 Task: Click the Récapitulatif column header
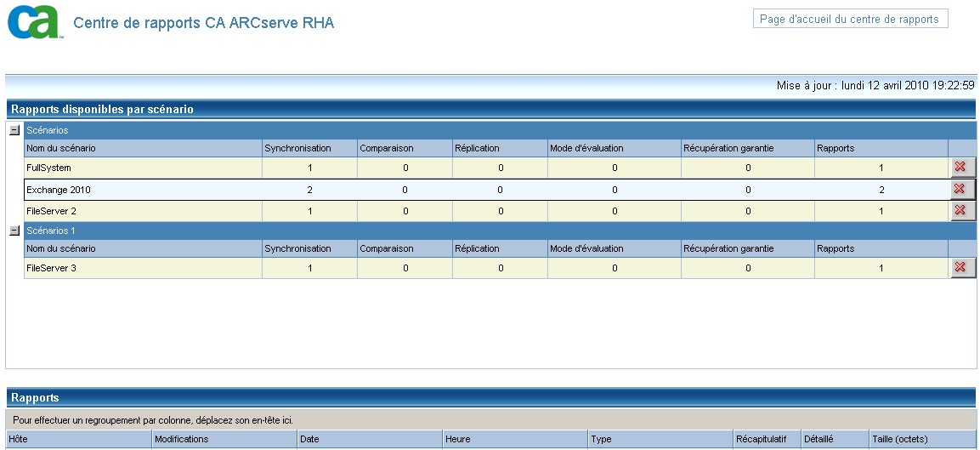pos(768,439)
